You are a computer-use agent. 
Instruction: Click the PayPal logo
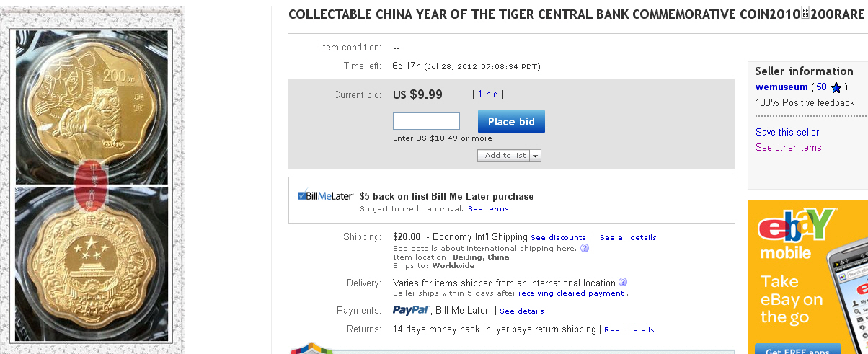click(x=412, y=310)
